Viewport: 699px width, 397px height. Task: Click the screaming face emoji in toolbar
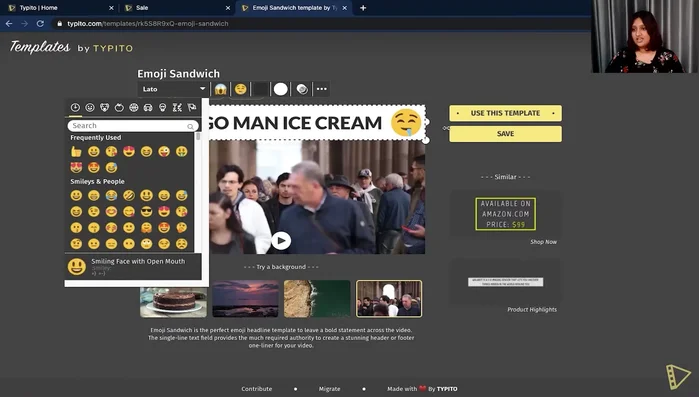[x=220, y=89]
